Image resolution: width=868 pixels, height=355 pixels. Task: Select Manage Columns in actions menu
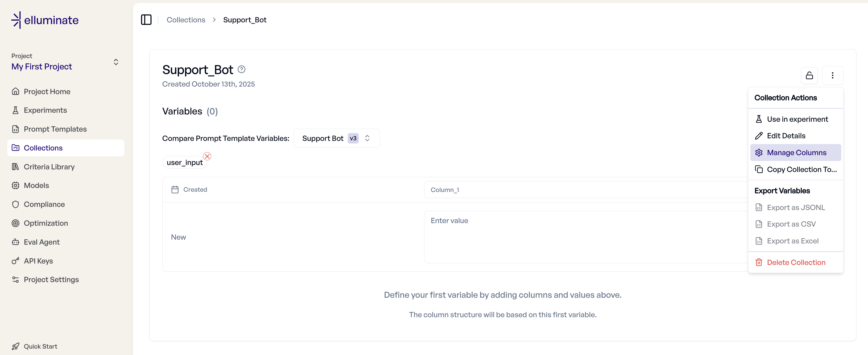tap(796, 153)
